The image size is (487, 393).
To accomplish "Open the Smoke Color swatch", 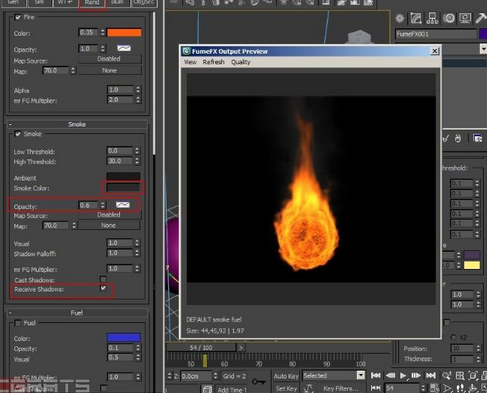I will tap(123, 188).
